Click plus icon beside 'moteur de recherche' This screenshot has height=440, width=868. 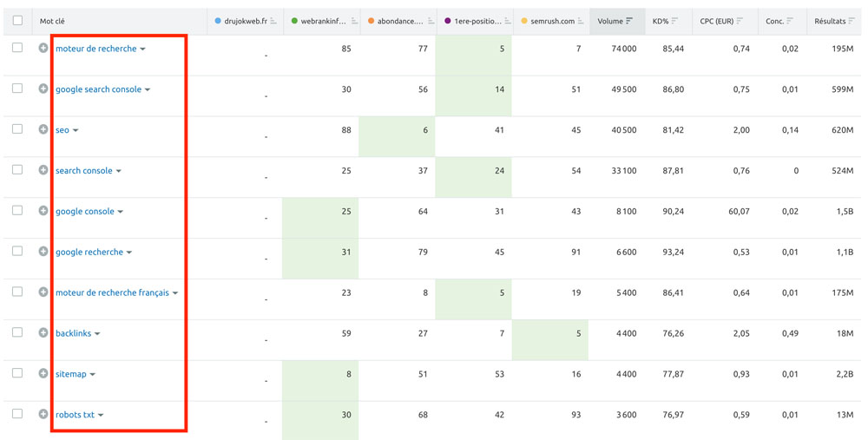(x=43, y=48)
